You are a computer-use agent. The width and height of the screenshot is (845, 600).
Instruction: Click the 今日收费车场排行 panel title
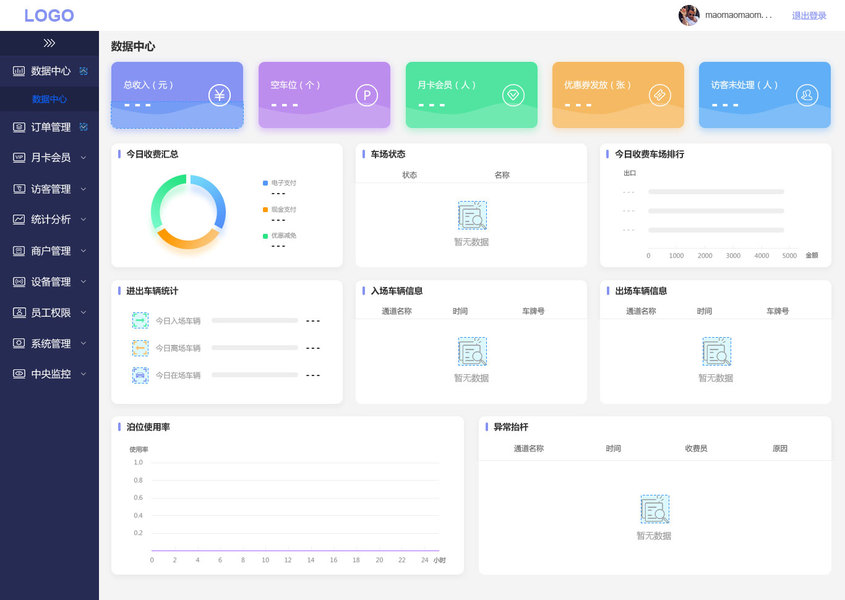click(x=649, y=154)
